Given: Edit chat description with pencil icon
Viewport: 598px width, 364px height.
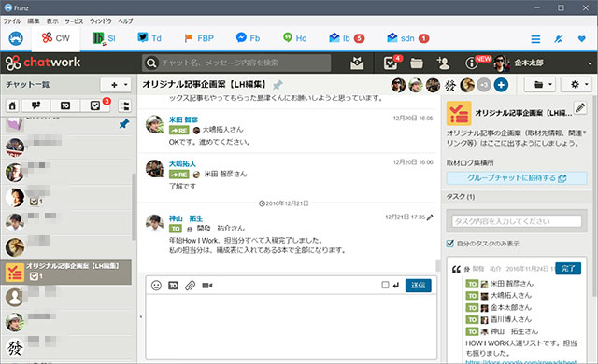Looking at the screenshot, I should [580, 107].
